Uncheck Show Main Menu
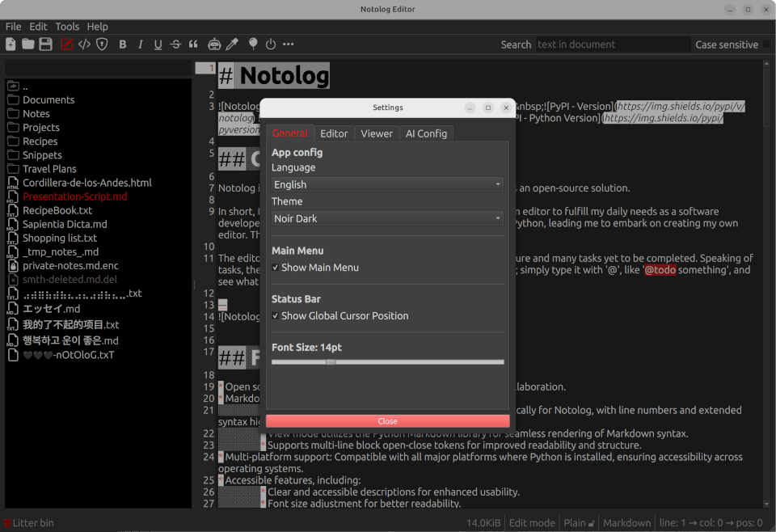 [276, 268]
